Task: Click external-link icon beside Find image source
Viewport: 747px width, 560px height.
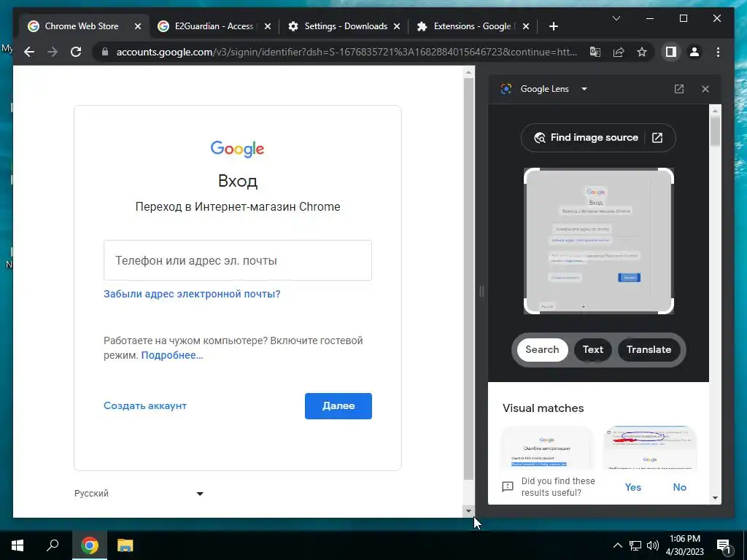Action: (657, 138)
